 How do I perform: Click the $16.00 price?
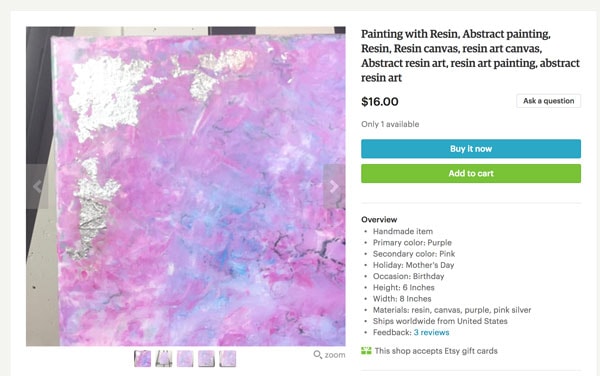pos(380,102)
